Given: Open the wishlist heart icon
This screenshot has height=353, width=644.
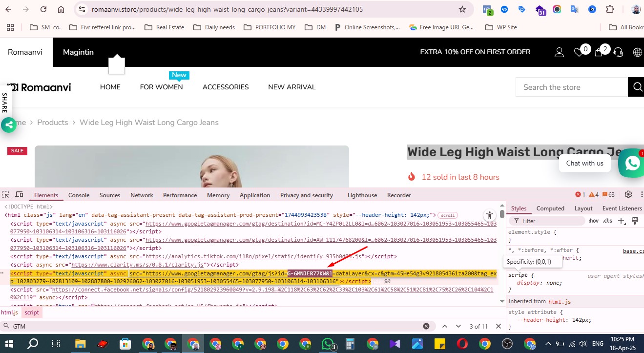Looking at the screenshot, I should [x=579, y=52].
